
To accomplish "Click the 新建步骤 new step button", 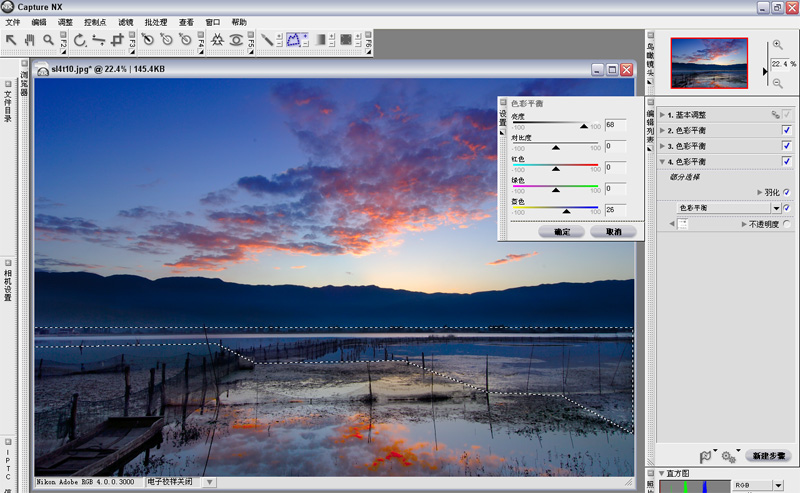I will (x=768, y=456).
